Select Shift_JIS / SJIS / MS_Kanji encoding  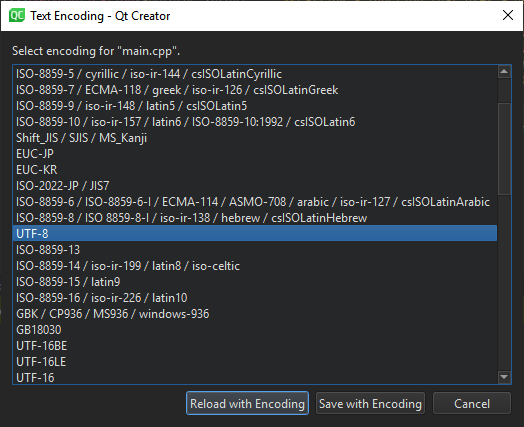click(x=255, y=138)
